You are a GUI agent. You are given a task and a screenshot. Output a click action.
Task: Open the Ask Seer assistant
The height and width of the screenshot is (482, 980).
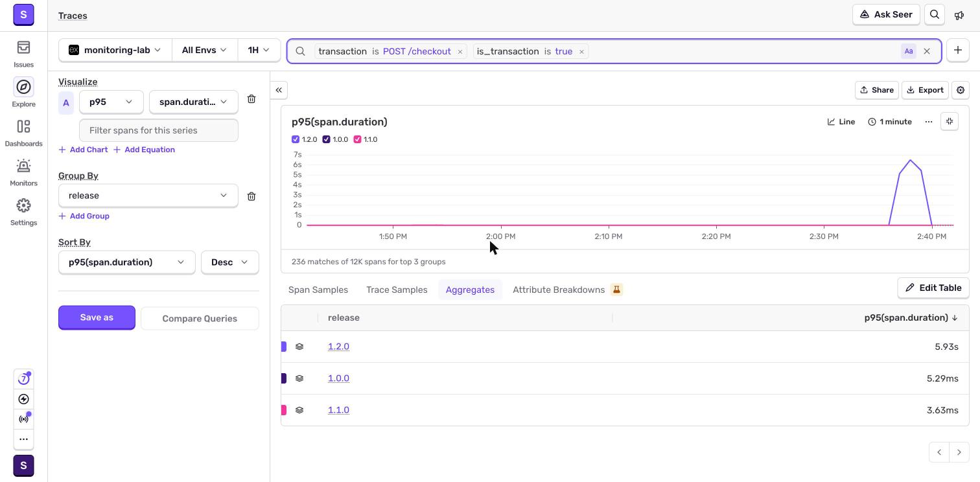pos(886,15)
